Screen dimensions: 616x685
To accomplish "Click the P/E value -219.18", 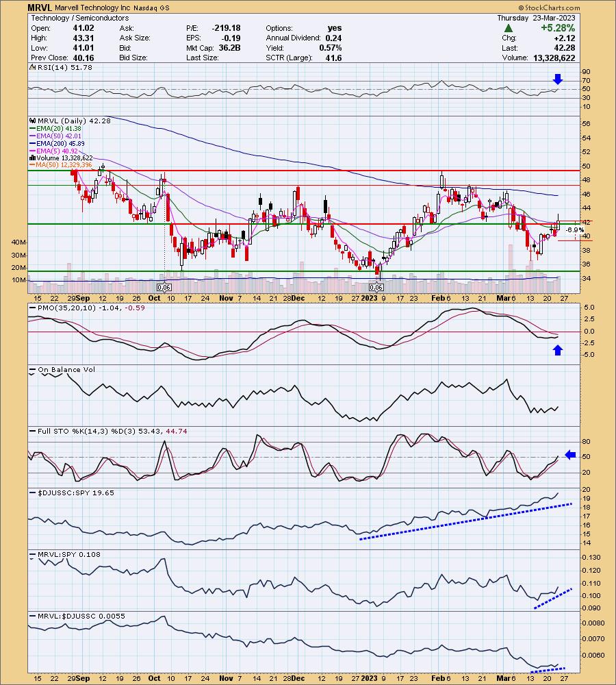I will tap(226, 28).
